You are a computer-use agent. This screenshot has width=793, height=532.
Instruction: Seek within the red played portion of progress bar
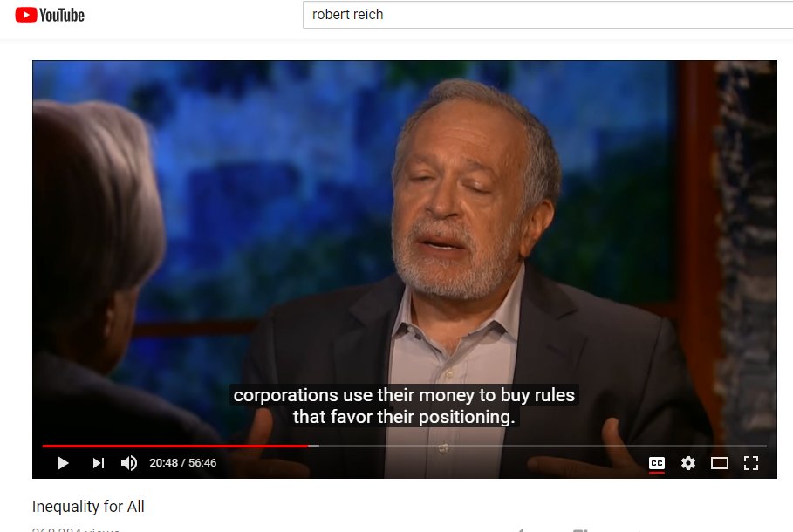175,446
